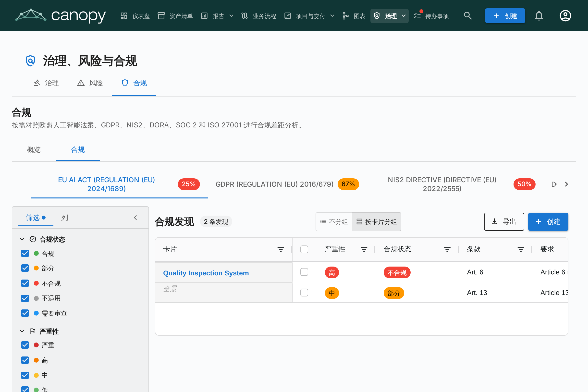
Task: Open filter for the 严重性 column
Action: tap(364, 249)
